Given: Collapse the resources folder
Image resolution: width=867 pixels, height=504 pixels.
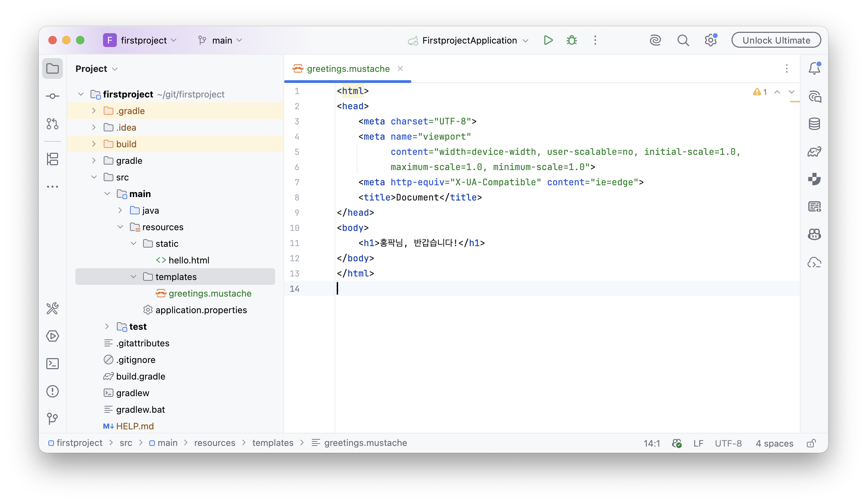Looking at the screenshot, I should pyautogui.click(x=120, y=227).
